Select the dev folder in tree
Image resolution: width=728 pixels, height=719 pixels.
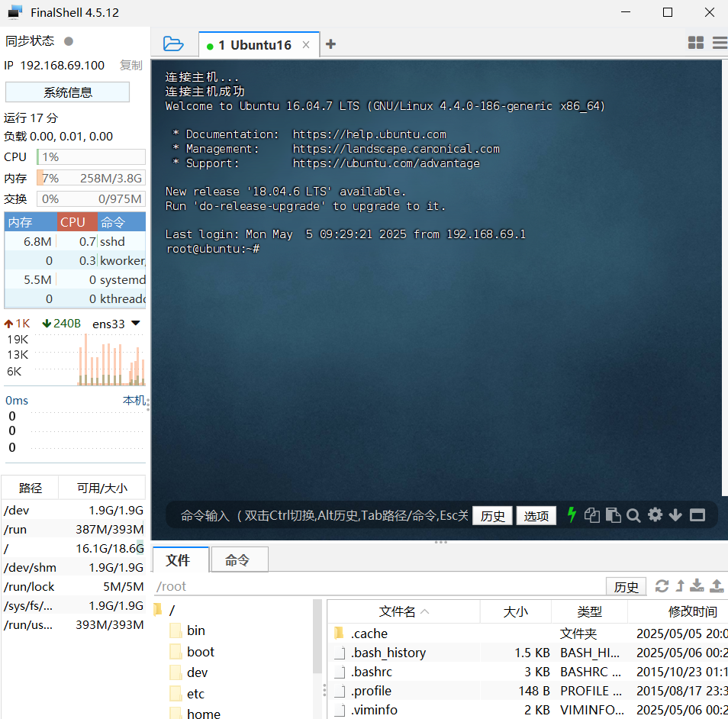coord(189,672)
